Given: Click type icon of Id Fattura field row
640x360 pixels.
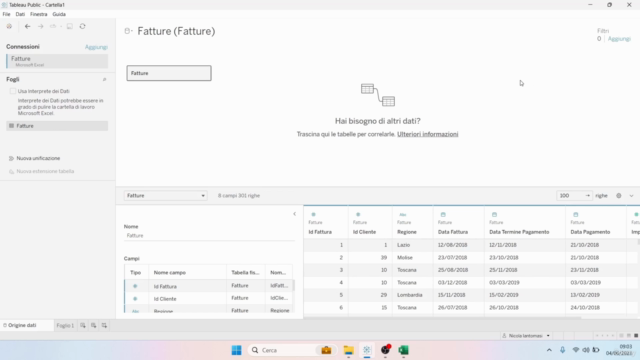Looking at the screenshot, I should pos(135,286).
